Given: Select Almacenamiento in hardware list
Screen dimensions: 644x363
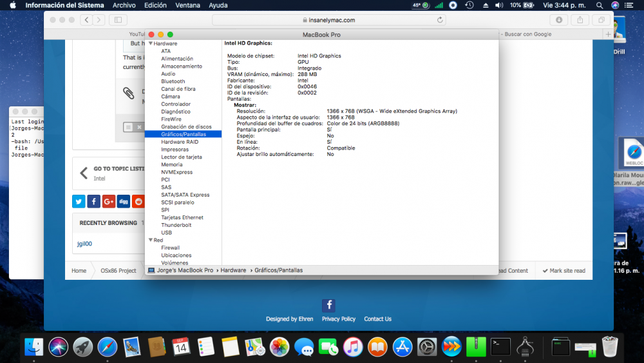Looking at the screenshot, I should pos(182,66).
